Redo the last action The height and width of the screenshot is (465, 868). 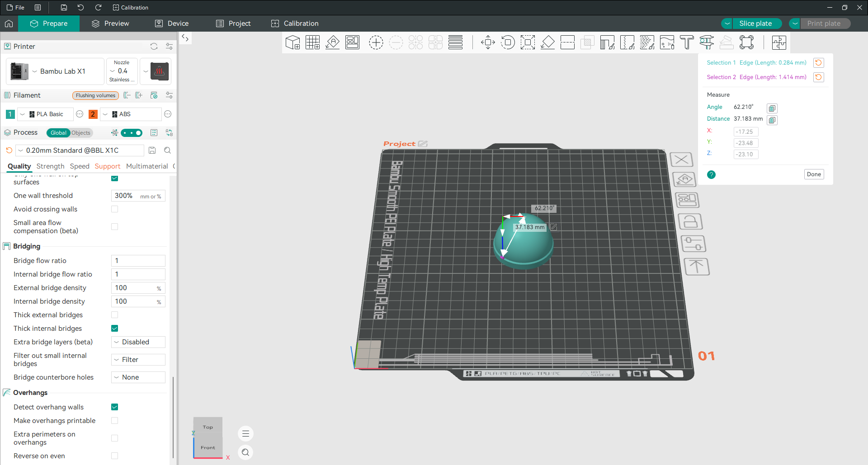click(98, 8)
